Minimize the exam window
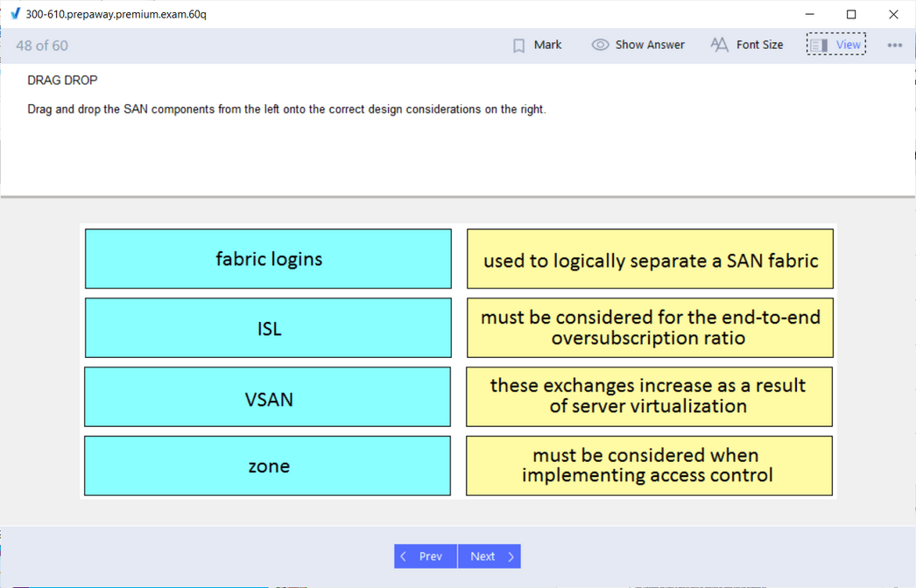The image size is (916, 588). tap(809, 14)
